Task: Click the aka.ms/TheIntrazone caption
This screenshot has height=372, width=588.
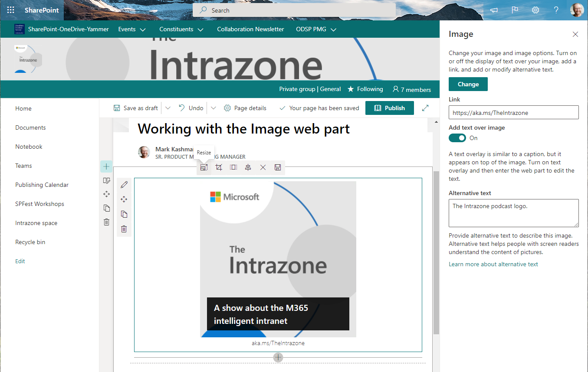Action: click(x=278, y=343)
